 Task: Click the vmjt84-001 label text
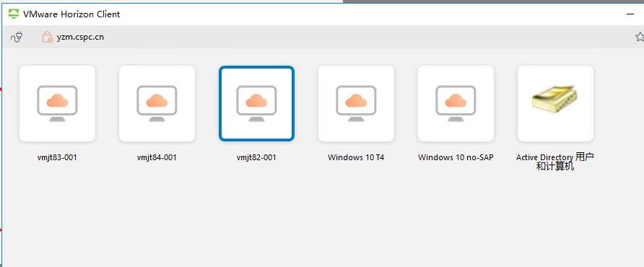(x=157, y=157)
